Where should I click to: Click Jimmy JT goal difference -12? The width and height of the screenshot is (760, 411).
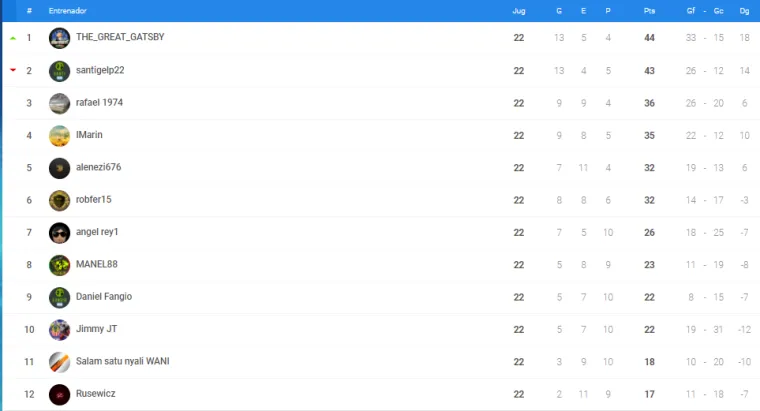pyautogui.click(x=744, y=330)
